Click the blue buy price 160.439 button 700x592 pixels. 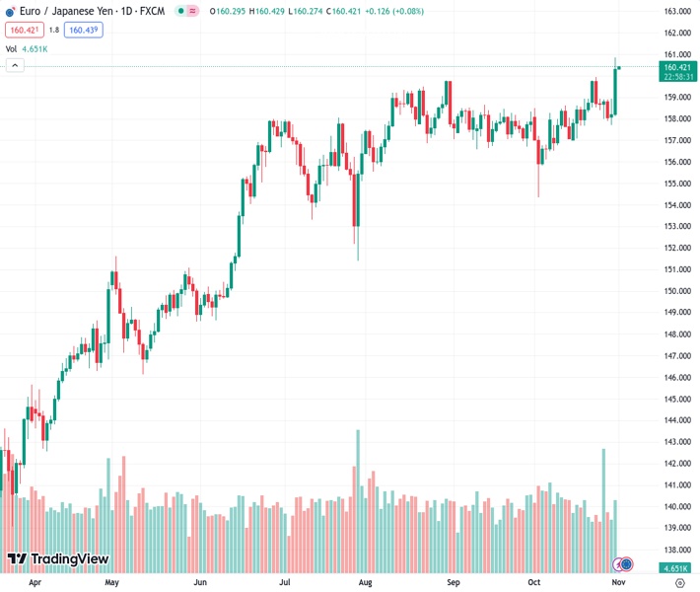(x=83, y=30)
